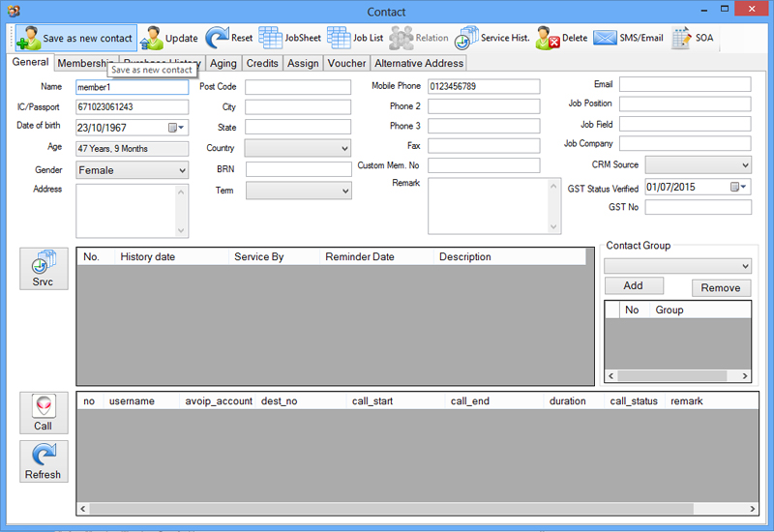Screen dimensions: 774x532
Task: Click the call_start column header
Action: point(396,401)
